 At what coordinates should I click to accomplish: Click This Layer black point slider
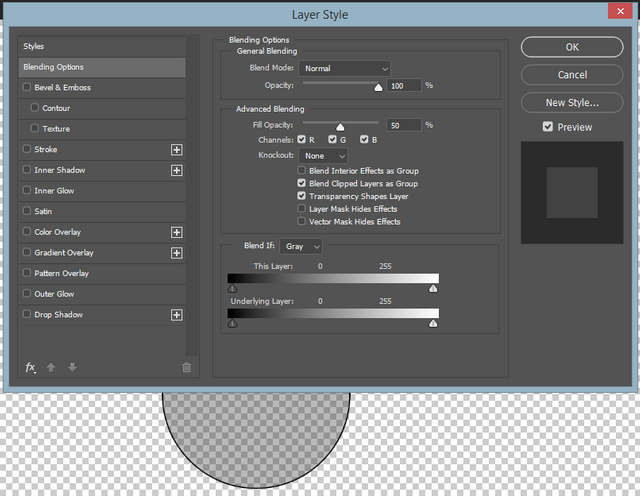point(232,289)
